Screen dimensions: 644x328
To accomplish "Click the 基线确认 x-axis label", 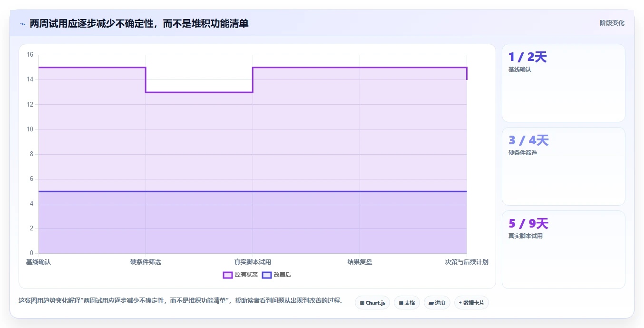I will tap(39, 262).
